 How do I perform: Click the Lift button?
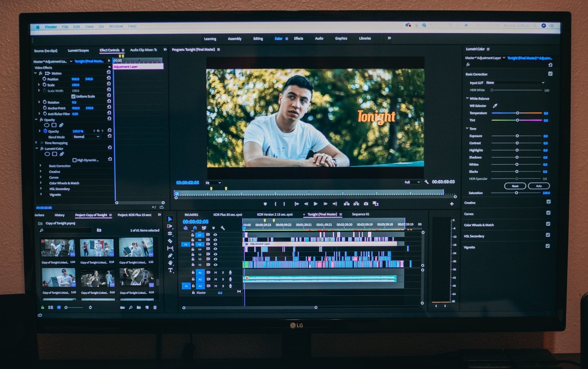(347, 204)
